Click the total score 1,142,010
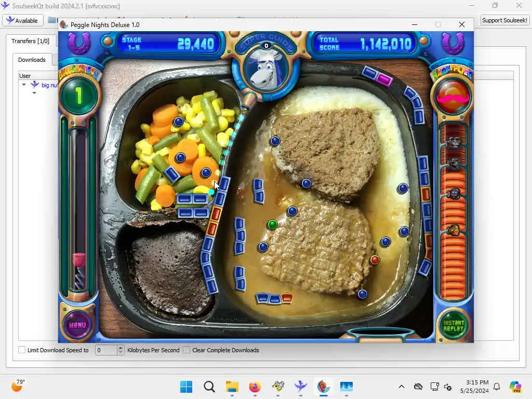Viewport: 532px width, 399px height. click(386, 44)
